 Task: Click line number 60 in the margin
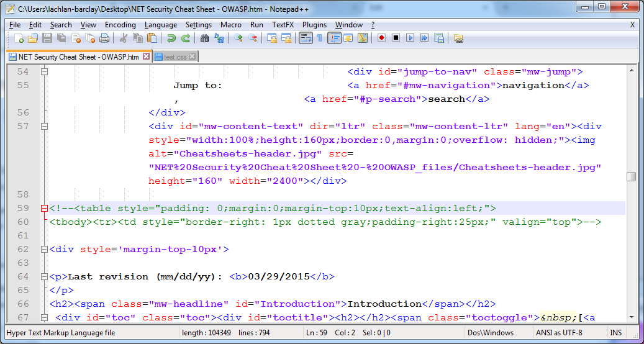pos(23,222)
